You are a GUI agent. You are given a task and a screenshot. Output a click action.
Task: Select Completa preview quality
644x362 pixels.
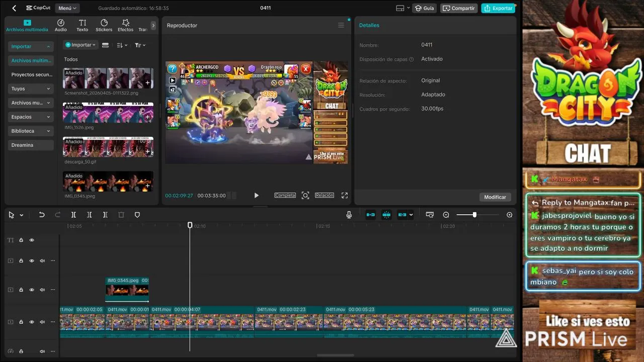[285, 195]
